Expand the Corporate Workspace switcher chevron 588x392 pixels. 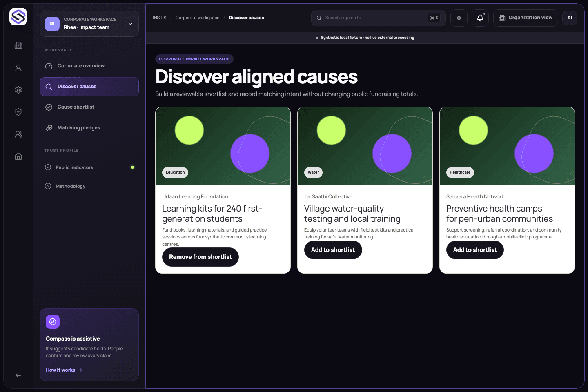pos(131,24)
